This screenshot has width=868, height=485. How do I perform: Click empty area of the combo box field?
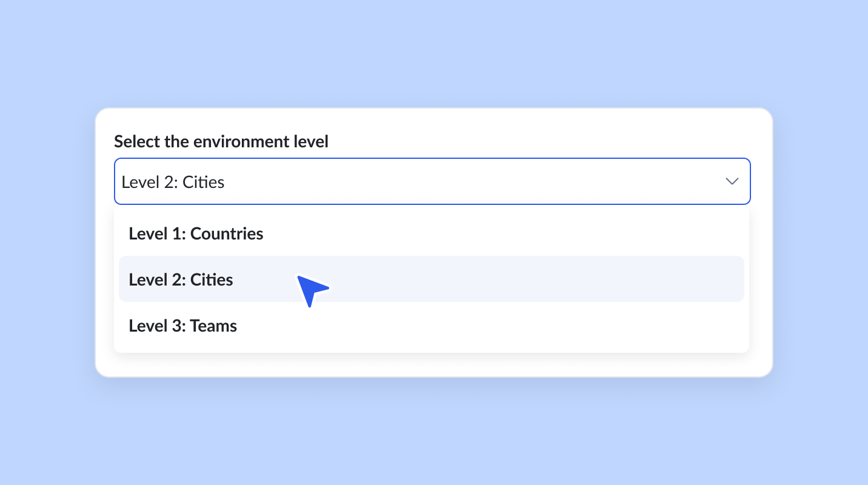(x=473, y=181)
